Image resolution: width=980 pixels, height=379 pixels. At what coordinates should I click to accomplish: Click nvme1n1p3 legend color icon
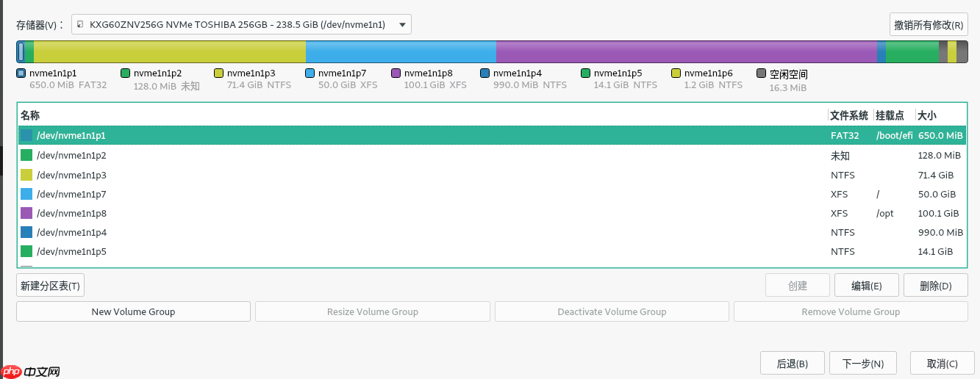coord(218,73)
